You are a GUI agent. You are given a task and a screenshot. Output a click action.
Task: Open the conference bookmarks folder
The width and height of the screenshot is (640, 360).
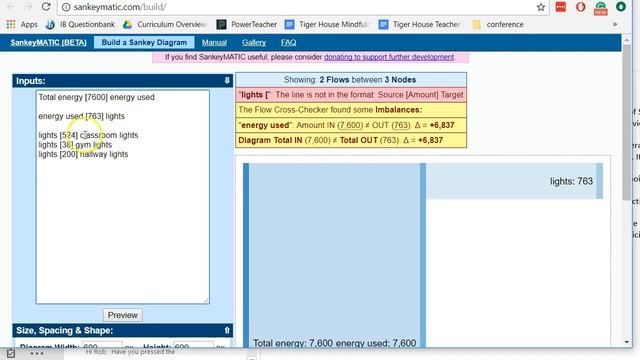point(498,24)
